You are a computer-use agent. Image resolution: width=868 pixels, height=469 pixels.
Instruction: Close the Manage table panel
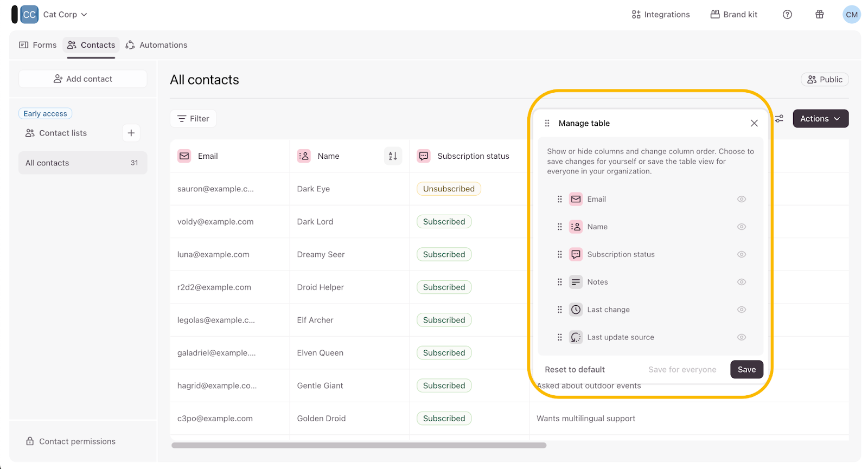pos(754,123)
